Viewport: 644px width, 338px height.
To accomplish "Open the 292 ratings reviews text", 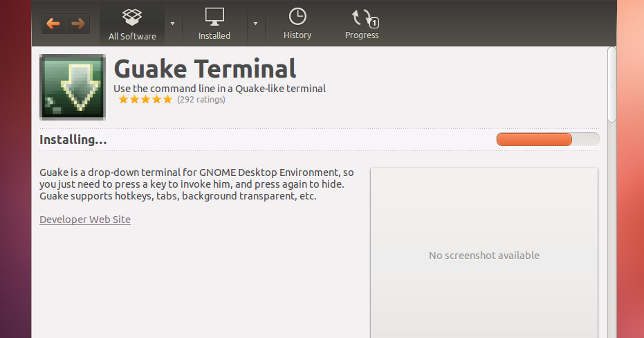I will [201, 100].
